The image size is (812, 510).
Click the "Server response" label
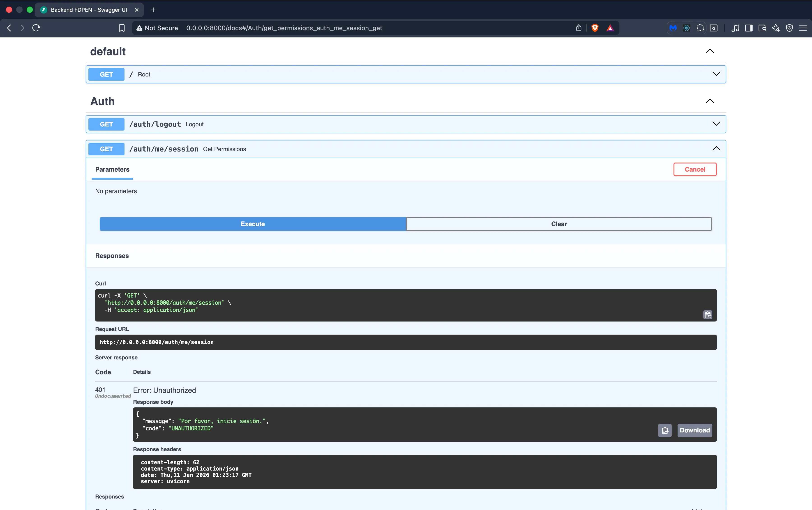click(116, 358)
